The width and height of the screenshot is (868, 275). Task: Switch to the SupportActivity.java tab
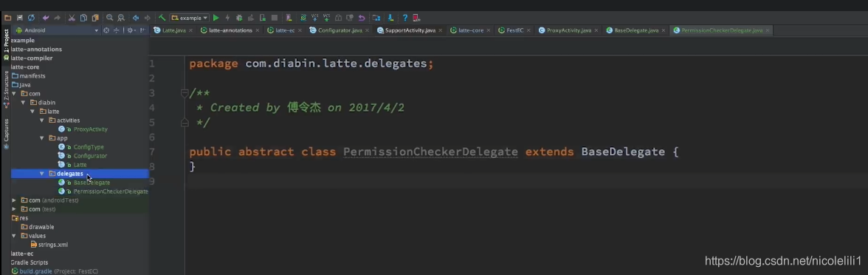tap(410, 30)
